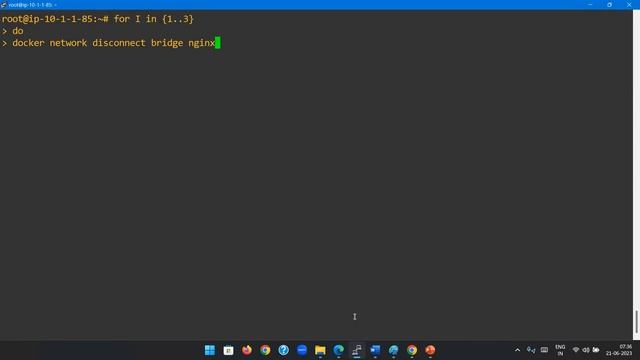Open the Windows Start menu
The height and width of the screenshot is (360, 640).
point(210,350)
